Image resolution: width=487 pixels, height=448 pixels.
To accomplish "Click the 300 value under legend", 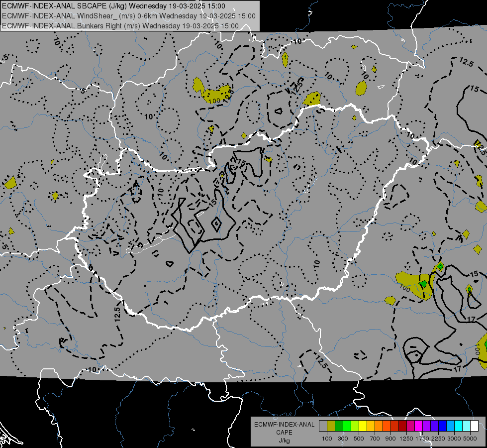I will pyautogui.click(x=343, y=439).
